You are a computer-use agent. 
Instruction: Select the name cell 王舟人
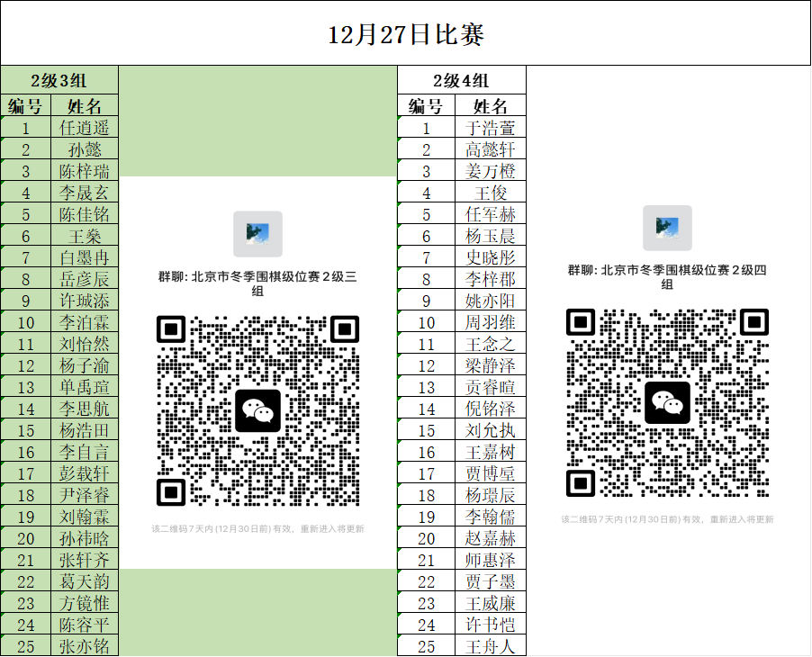click(x=491, y=646)
